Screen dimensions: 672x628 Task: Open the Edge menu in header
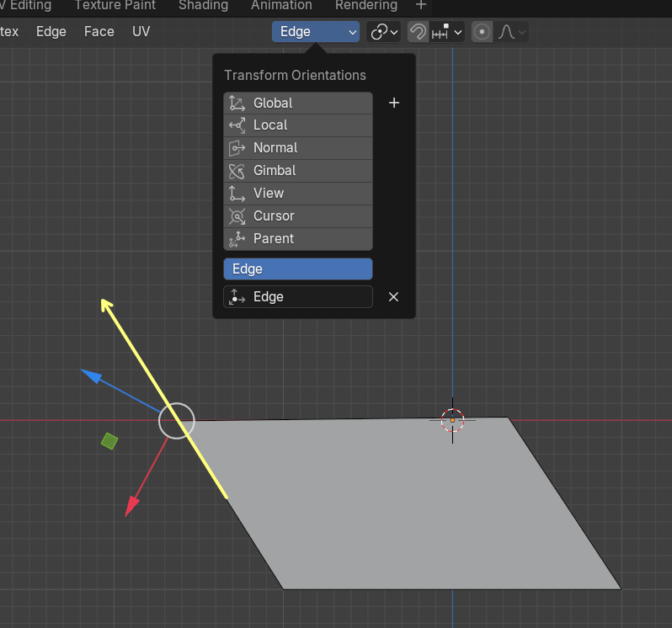[51, 32]
